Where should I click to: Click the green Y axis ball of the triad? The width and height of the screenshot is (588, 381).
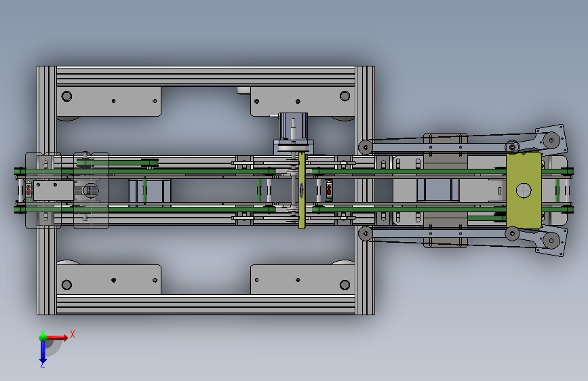pyautogui.click(x=43, y=337)
